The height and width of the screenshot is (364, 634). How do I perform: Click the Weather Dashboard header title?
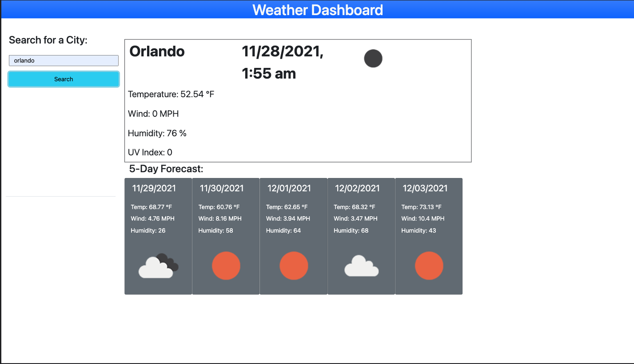coord(317,9)
